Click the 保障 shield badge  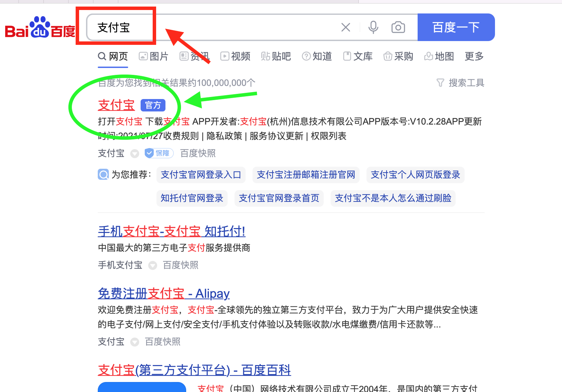point(159,153)
